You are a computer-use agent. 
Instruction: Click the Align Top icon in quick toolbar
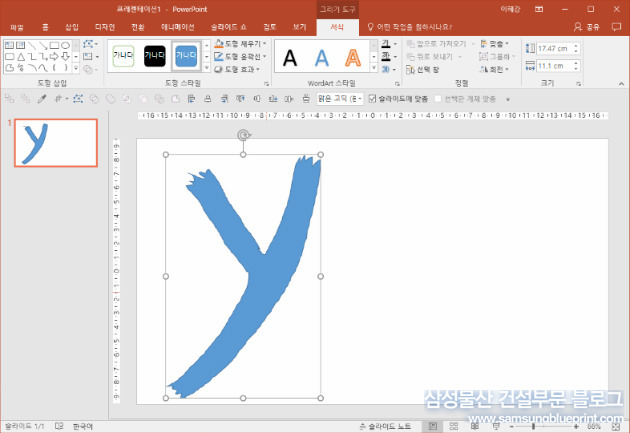[x=241, y=99]
